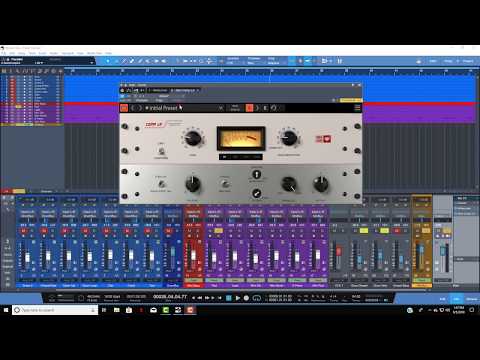Go to the previous preset arrow
Viewport: 480px width, 360px height.
tap(133, 108)
